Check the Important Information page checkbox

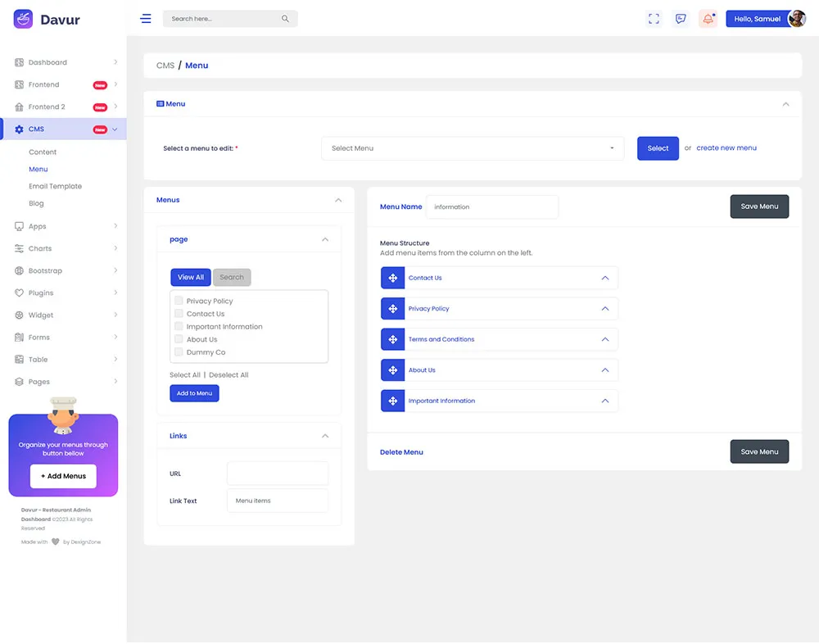coord(179,326)
